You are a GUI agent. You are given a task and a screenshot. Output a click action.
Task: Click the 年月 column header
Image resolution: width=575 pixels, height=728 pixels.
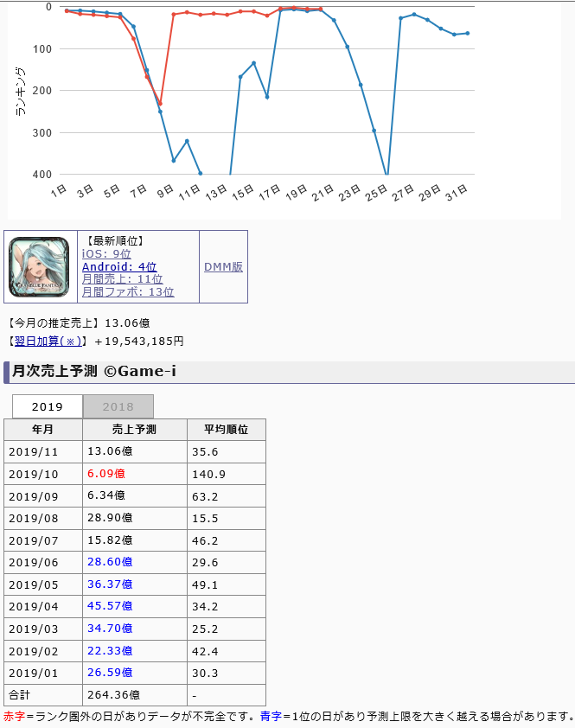(x=43, y=430)
